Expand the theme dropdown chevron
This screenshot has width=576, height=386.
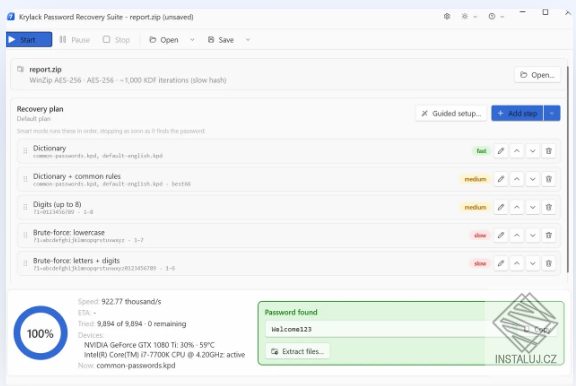point(475,17)
